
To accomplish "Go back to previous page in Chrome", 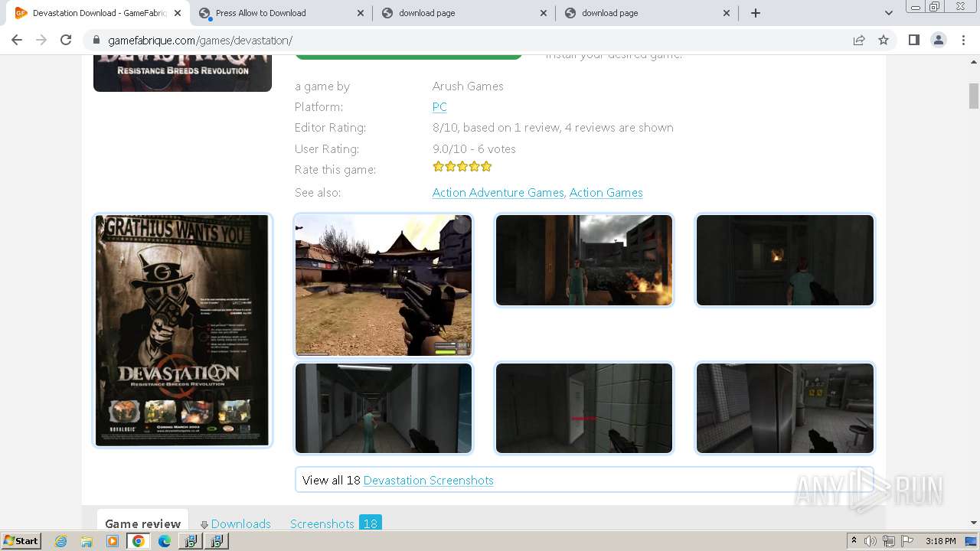I will [17, 40].
